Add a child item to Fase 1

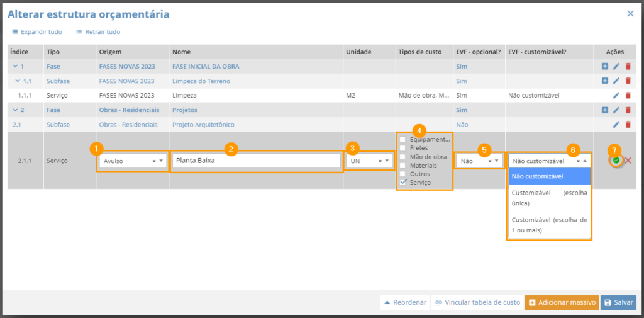pos(604,66)
